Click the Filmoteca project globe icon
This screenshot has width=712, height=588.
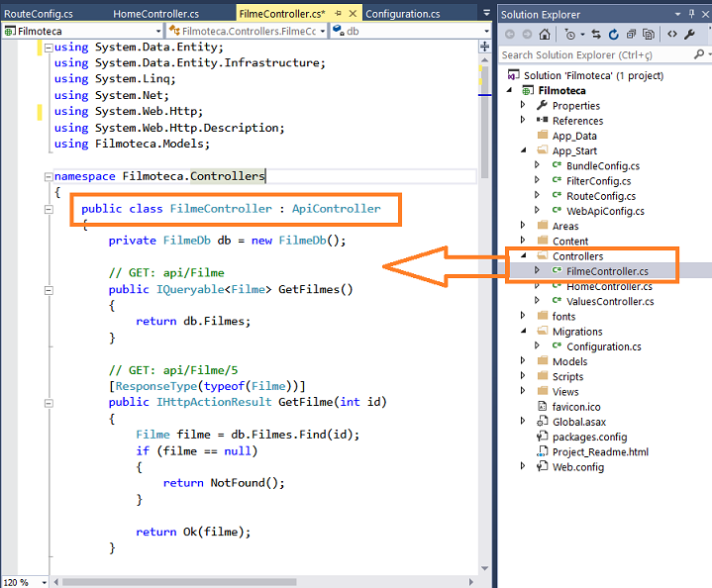(x=528, y=90)
